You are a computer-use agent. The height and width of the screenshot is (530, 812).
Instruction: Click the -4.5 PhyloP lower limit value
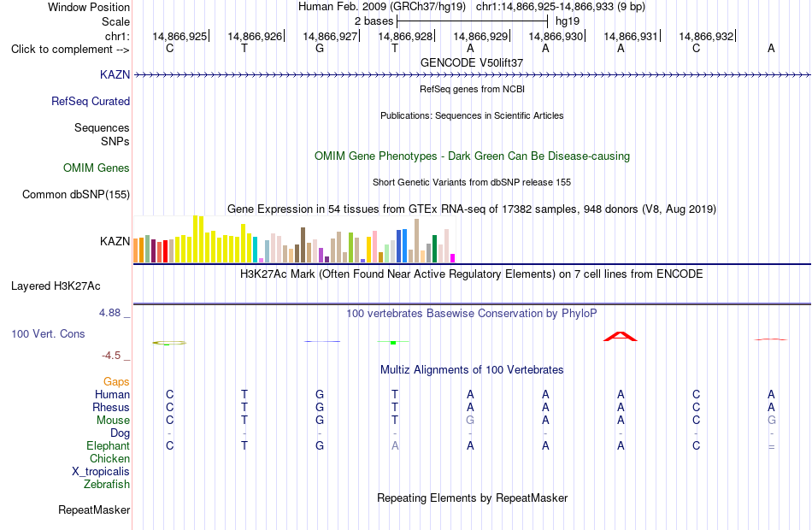click(x=111, y=356)
